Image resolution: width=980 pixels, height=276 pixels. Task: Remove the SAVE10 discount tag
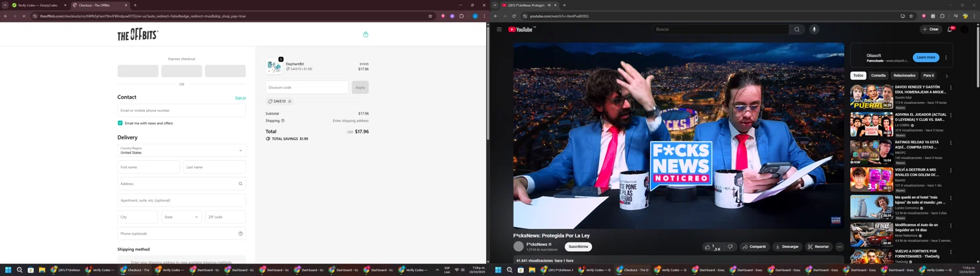click(289, 101)
